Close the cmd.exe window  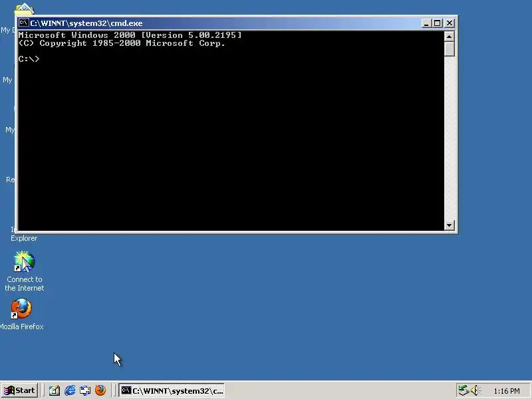coord(450,23)
